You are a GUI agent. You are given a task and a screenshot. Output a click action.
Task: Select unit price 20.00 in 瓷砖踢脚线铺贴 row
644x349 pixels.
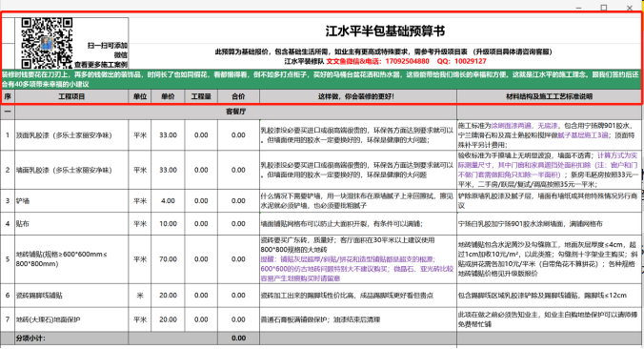[x=168, y=296]
